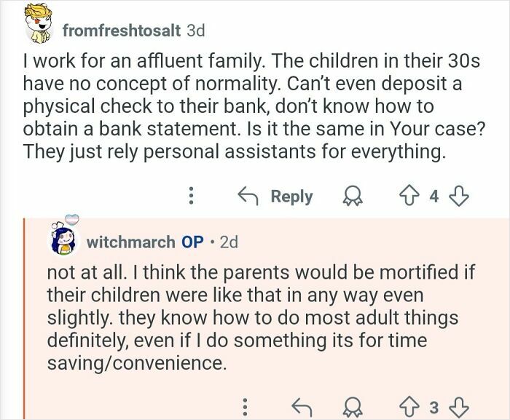Open the three-dot menu on witchmarch's reply
The width and height of the screenshot is (510, 420).
coord(246,407)
